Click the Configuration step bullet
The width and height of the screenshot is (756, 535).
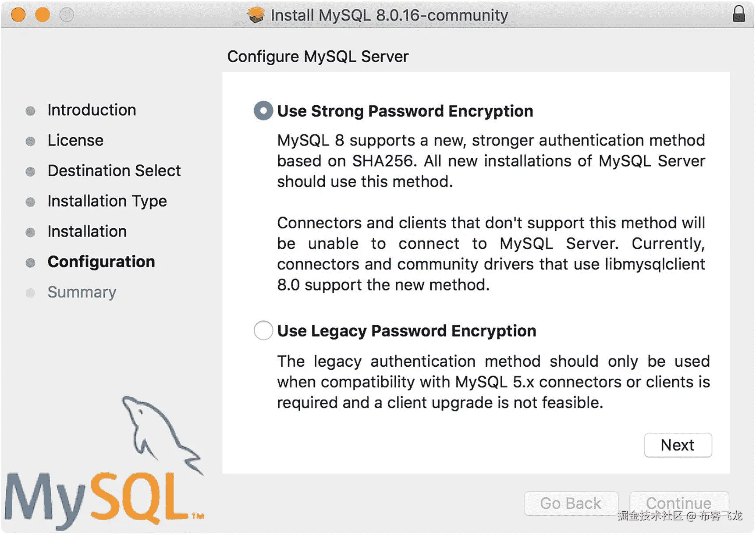click(30, 262)
